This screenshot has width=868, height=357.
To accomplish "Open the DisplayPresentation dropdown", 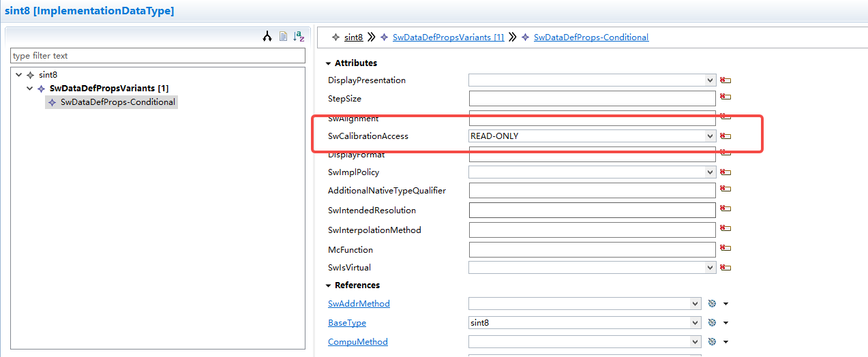I will (x=710, y=80).
